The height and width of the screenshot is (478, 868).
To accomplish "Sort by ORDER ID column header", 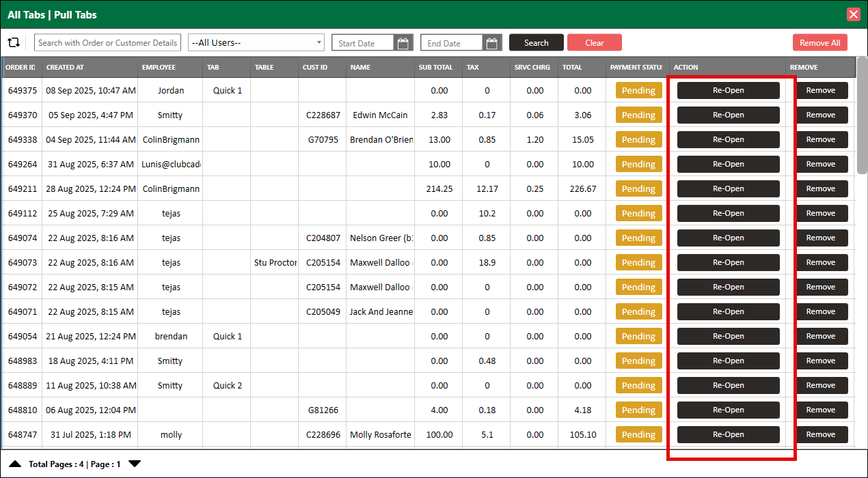I will (x=21, y=67).
